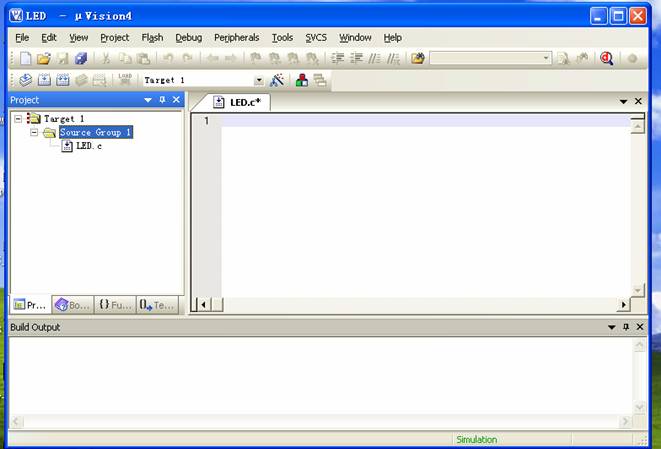Viewport: 661px width, 449px height.
Task: Open the Manage Components colored blocks icon
Action: click(x=301, y=80)
